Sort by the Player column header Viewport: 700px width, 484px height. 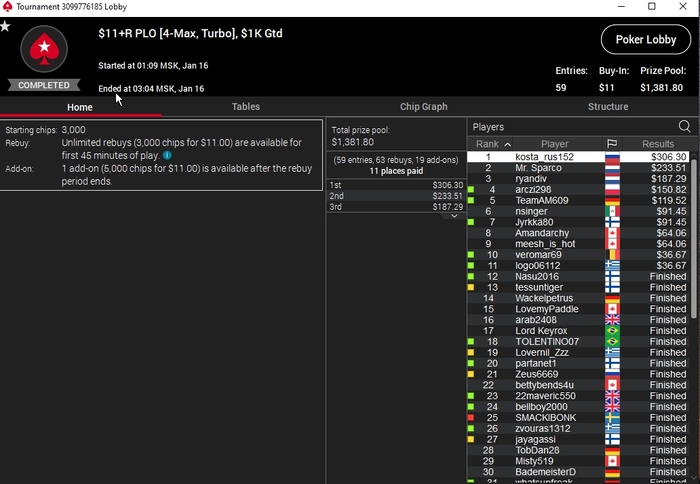[554, 144]
